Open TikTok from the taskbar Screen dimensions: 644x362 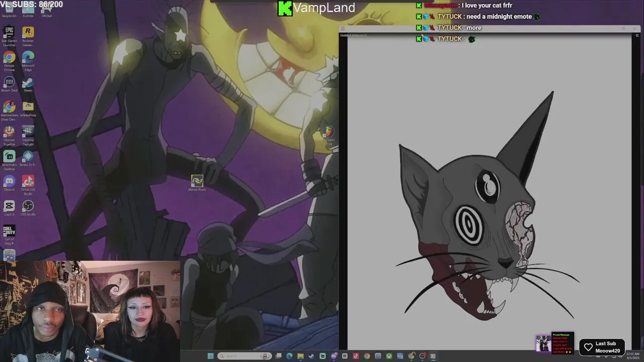[x=356, y=356]
